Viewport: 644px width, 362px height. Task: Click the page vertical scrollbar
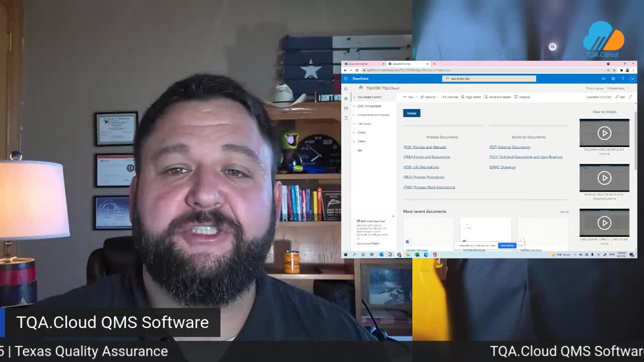click(636, 141)
